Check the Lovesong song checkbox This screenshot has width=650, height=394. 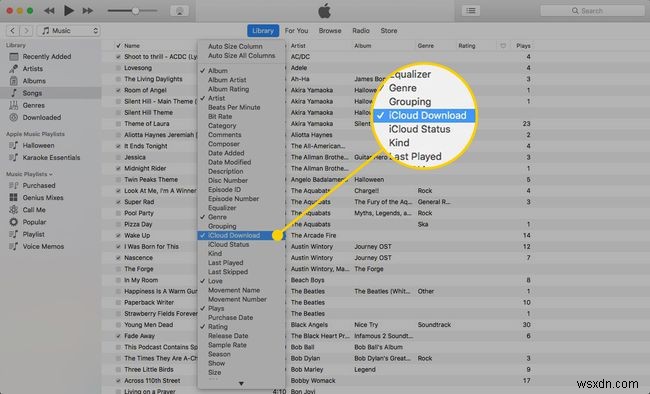point(118,68)
